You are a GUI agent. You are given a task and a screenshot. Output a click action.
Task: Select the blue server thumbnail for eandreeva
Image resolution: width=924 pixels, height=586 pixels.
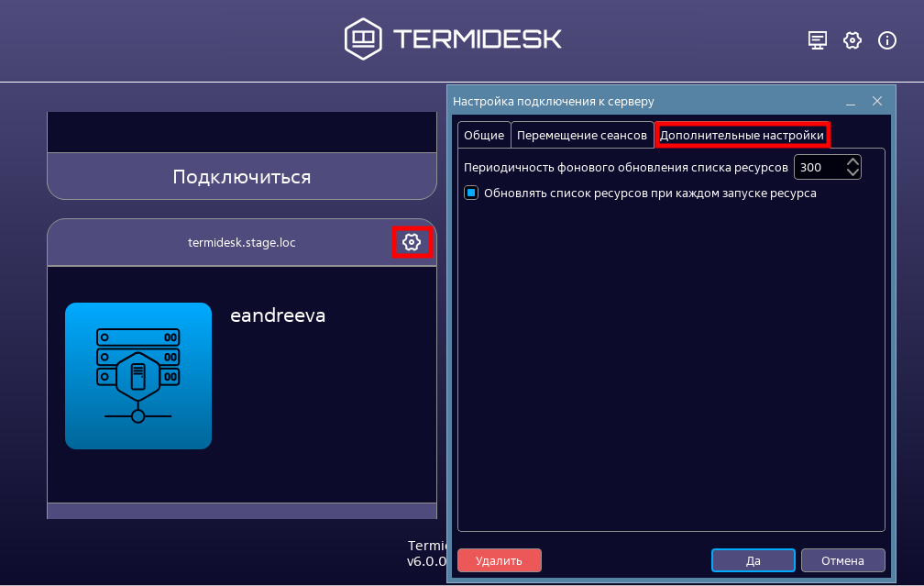(138, 376)
